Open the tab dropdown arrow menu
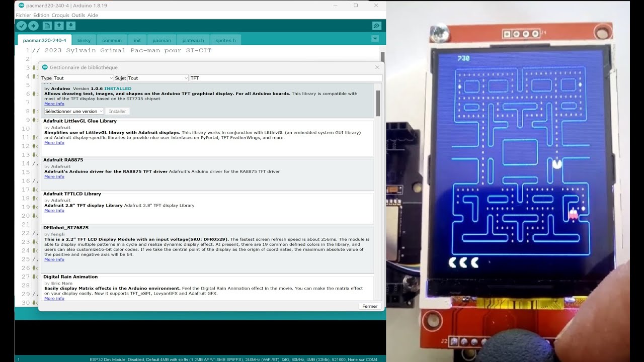Viewport: 644px width, 362px height. click(375, 39)
